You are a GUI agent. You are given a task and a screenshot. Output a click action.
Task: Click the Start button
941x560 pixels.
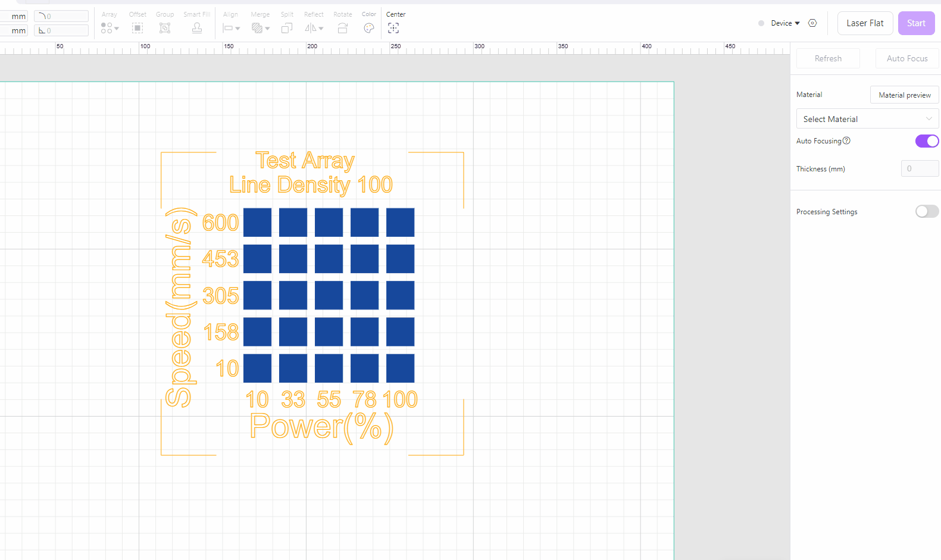click(x=916, y=23)
